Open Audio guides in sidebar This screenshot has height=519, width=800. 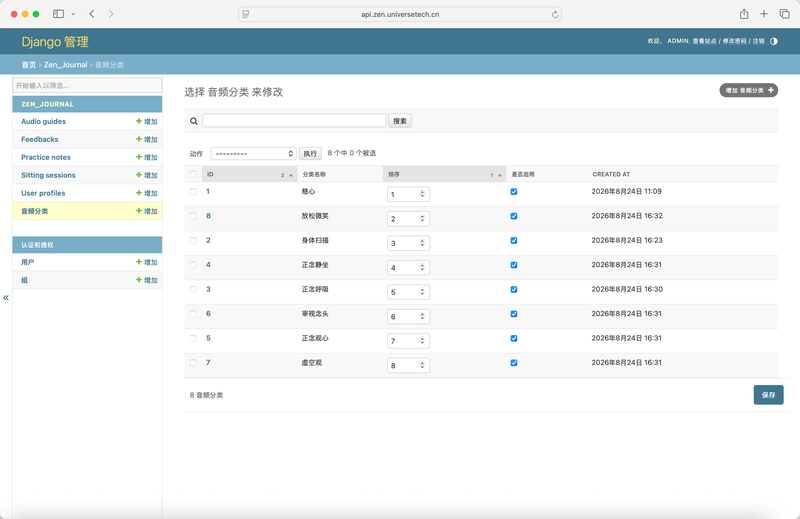pyautogui.click(x=43, y=121)
